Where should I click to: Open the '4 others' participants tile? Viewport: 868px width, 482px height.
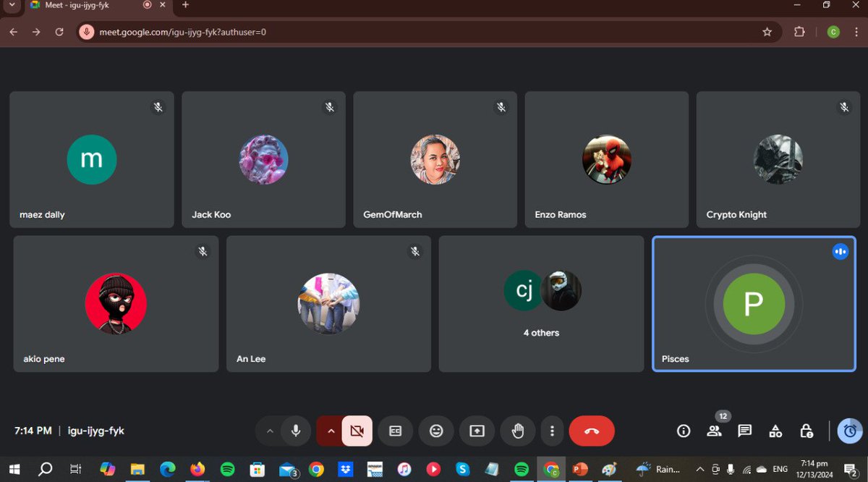click(x=541, y=304)
